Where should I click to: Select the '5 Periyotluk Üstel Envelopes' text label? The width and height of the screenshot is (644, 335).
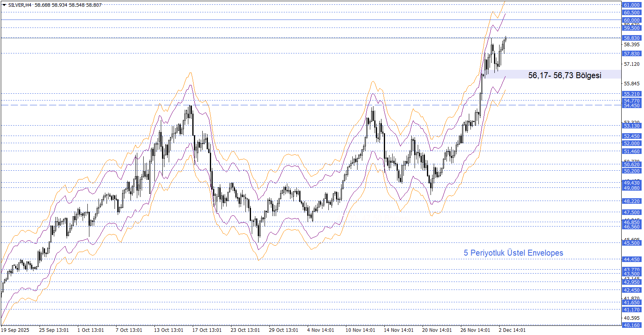(513, 253)
